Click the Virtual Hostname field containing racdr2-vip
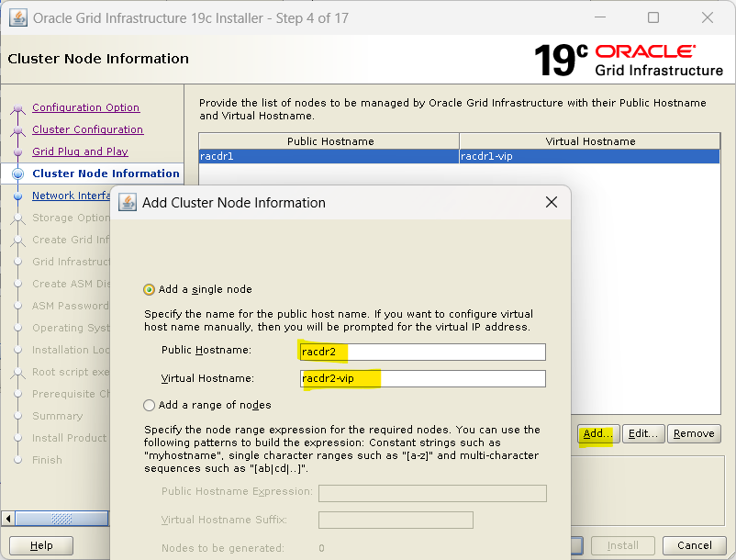The width and height of the screenshot is (736, 560). 422,378
